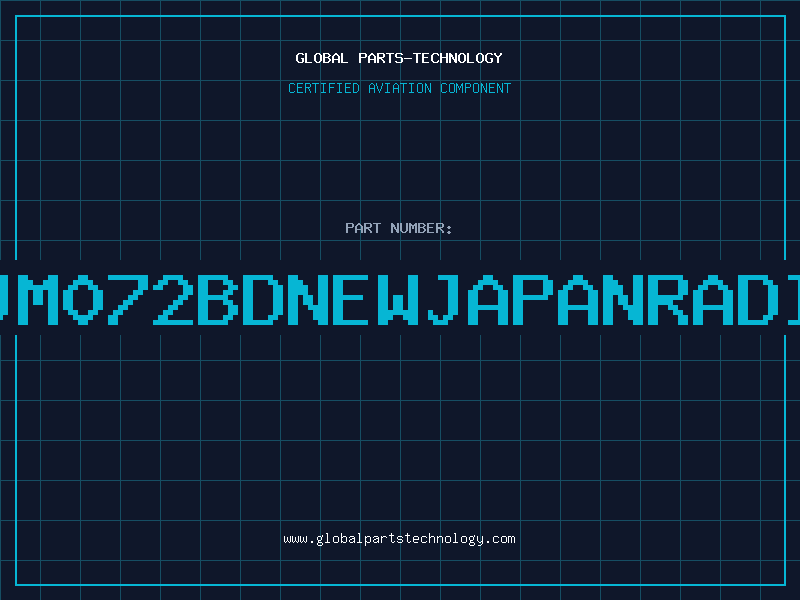Click the 'PART NUMBER:' label
Viewport: 800px width, 600px height.
click(399, 228)
